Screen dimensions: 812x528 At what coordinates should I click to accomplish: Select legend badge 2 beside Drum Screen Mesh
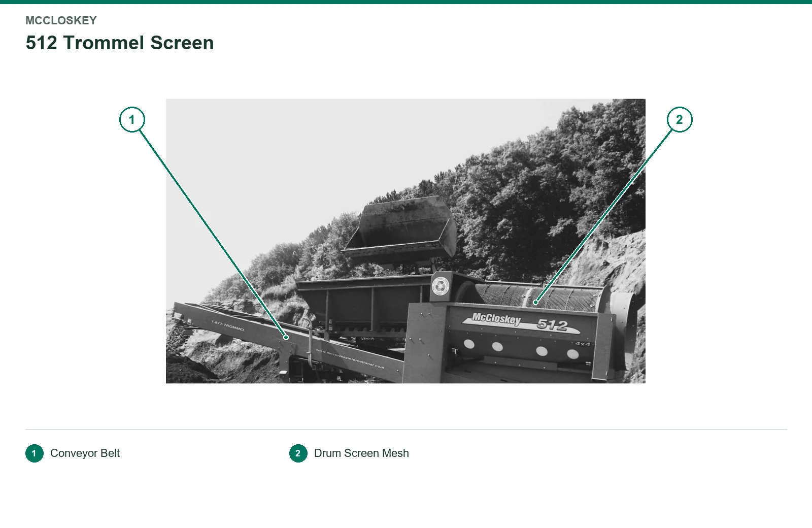(x=298, y=453)
